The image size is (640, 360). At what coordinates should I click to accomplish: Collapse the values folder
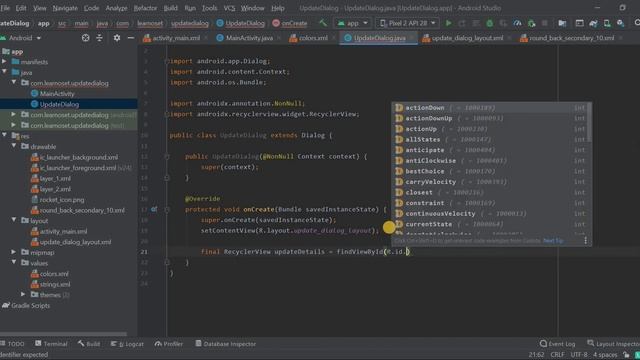point(14,262)
